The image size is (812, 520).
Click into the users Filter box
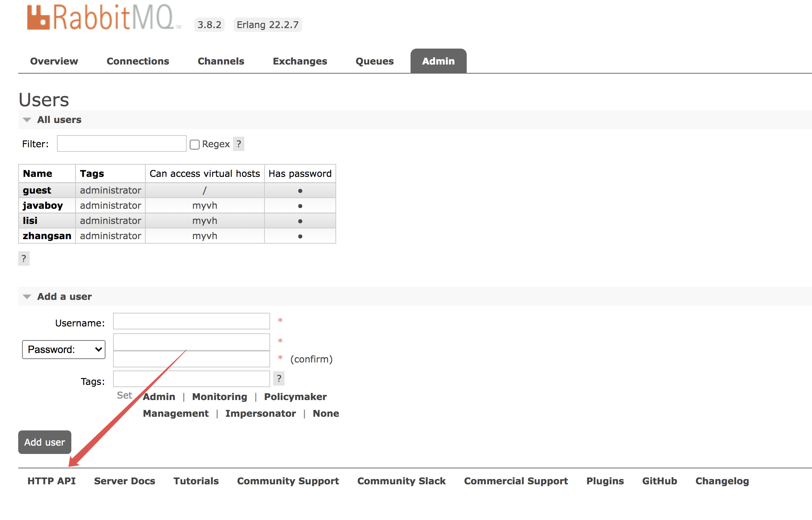(121, 144)
